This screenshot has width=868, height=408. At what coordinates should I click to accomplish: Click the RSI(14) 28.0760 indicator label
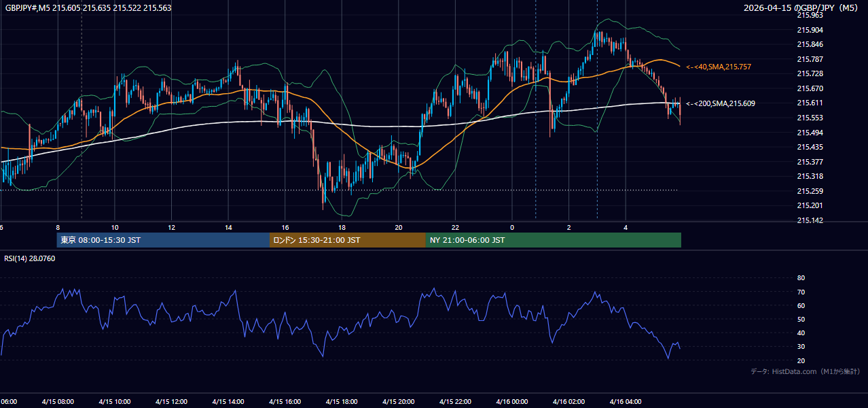click(30, 258)
